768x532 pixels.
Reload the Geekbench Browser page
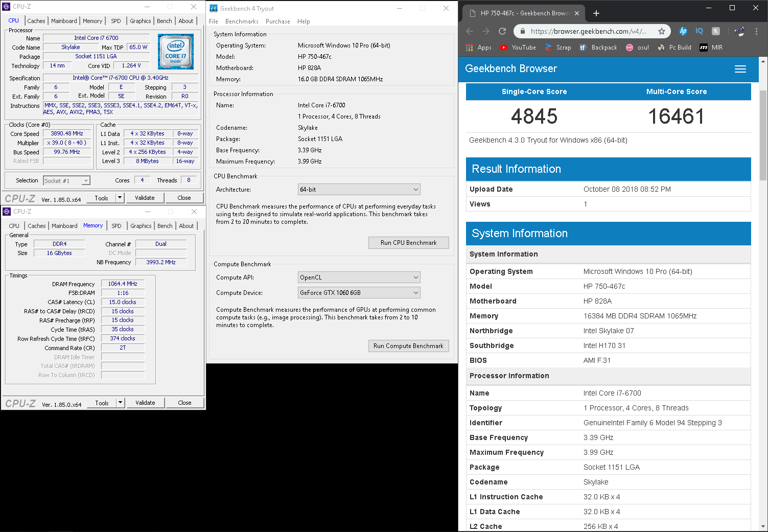coord(502,31)
